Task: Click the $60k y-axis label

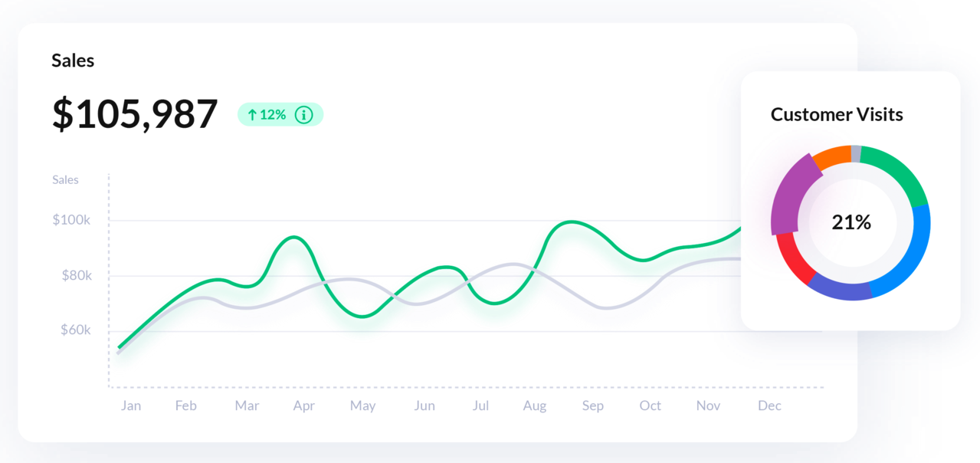Action: pyautogui.click(x=76, y=330)
